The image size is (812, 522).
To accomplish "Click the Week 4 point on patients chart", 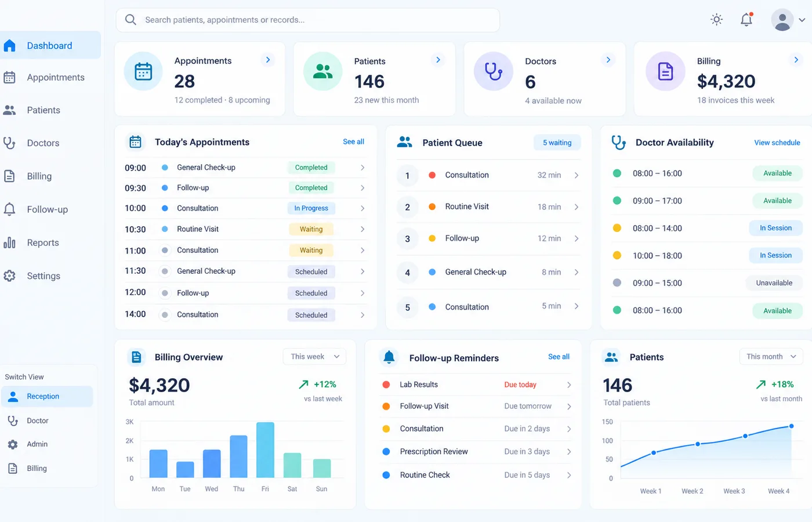I will (791, 426).
